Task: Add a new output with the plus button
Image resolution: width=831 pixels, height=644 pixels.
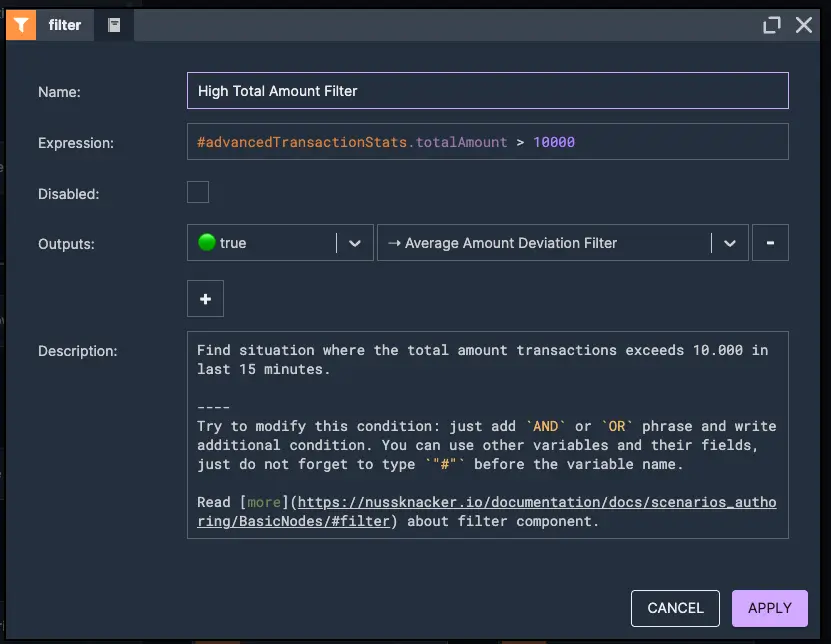Action: tap(205, 298)
